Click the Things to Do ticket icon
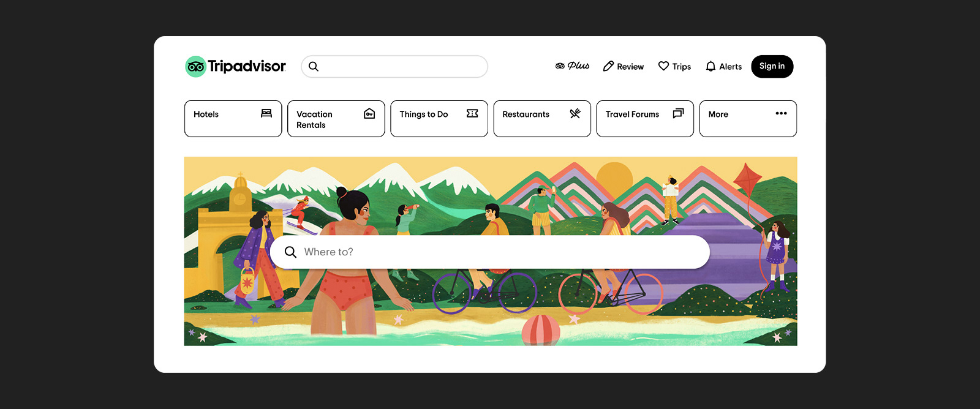 coord(472,113)
